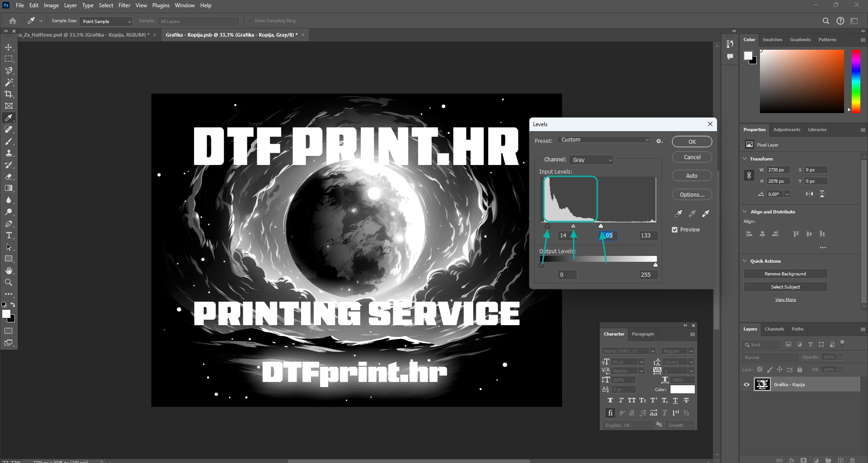Select the History Brush tool
The height and width of the screenshot is (463, 868).
tap(9, 165)
